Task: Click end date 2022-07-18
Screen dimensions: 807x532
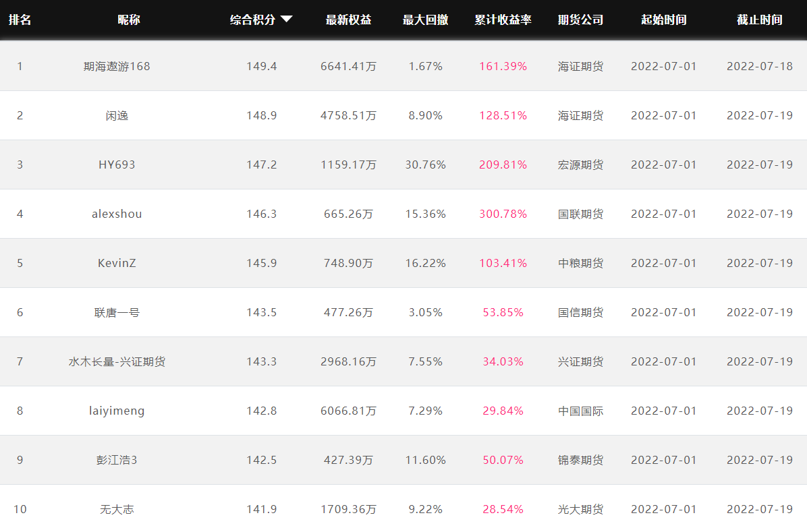Action: (x=760, y=66)
